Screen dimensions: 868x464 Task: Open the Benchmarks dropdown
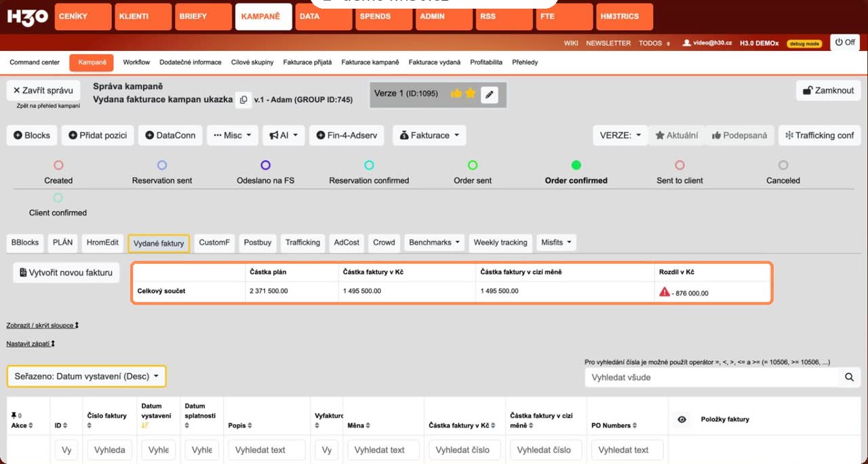435,242
